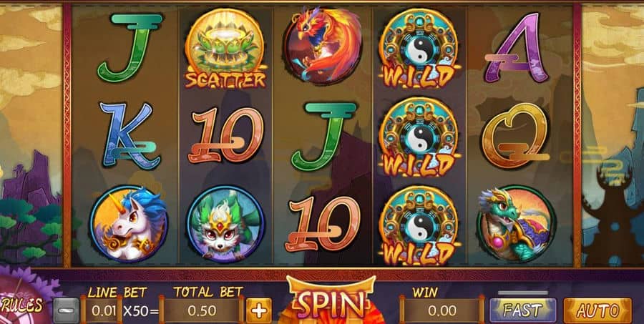This screenshot has width=644, height=324.
Task: Click the golden Q card symbol
Action: coord(516,135)
